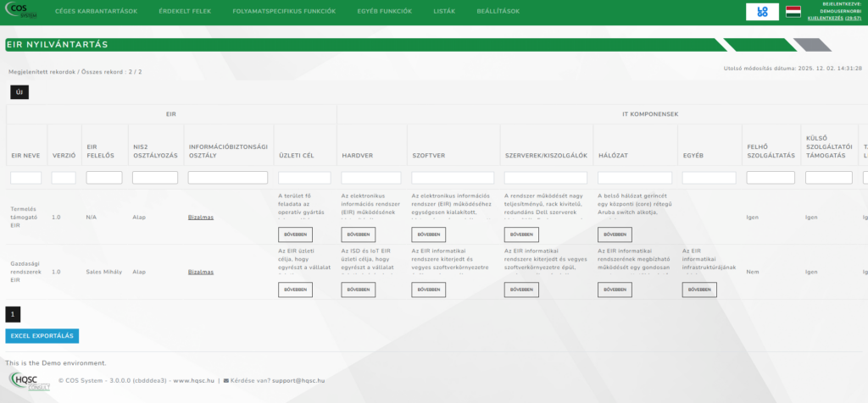Viewport: 868px width, 403px height.
Task: Open Céges karbantartások menu
Action: click(x=97, y=11)
